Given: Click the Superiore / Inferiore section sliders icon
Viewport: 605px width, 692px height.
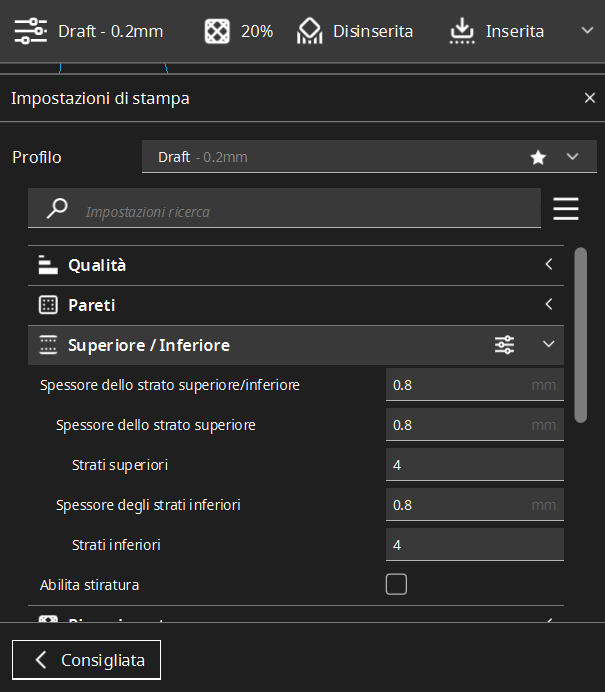Looking at the screenshot, I should tap(505, 345).
